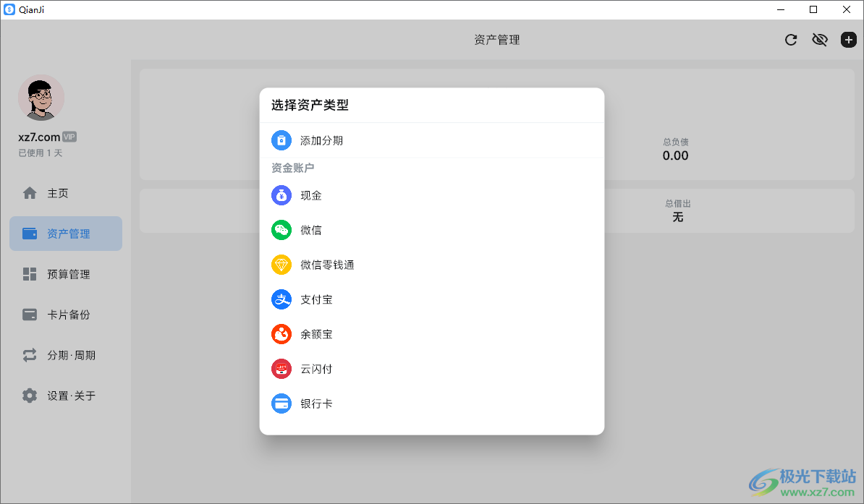Click the 已使用 1 天 usage text
Screen dimensions: 864x504
(x=41, y=153)
